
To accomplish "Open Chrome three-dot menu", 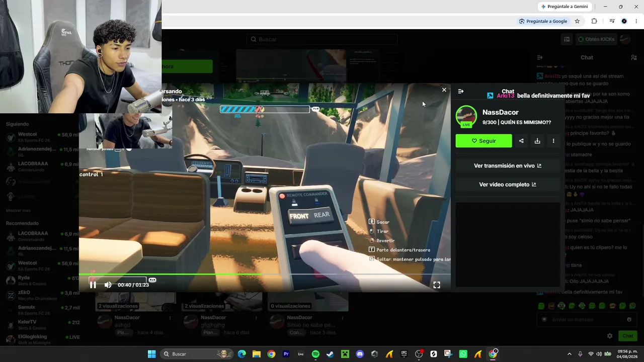I will click(x=636, y=21).
